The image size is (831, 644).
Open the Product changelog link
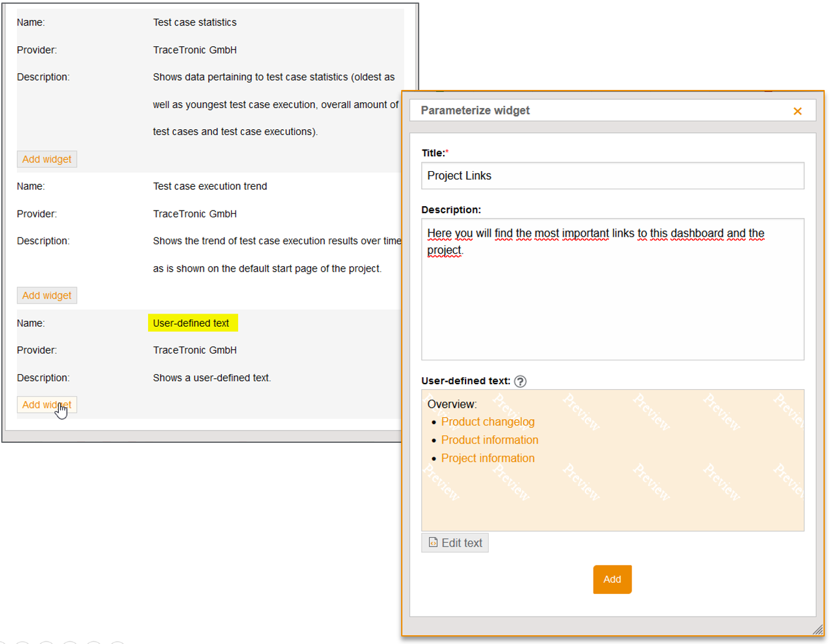[488, 422]
